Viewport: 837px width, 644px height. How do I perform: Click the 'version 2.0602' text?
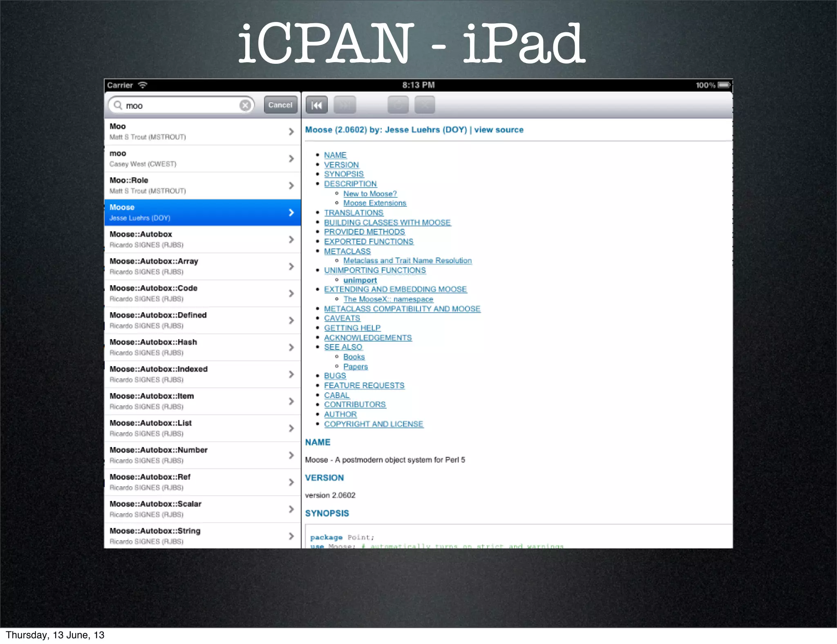coord(330,495)
